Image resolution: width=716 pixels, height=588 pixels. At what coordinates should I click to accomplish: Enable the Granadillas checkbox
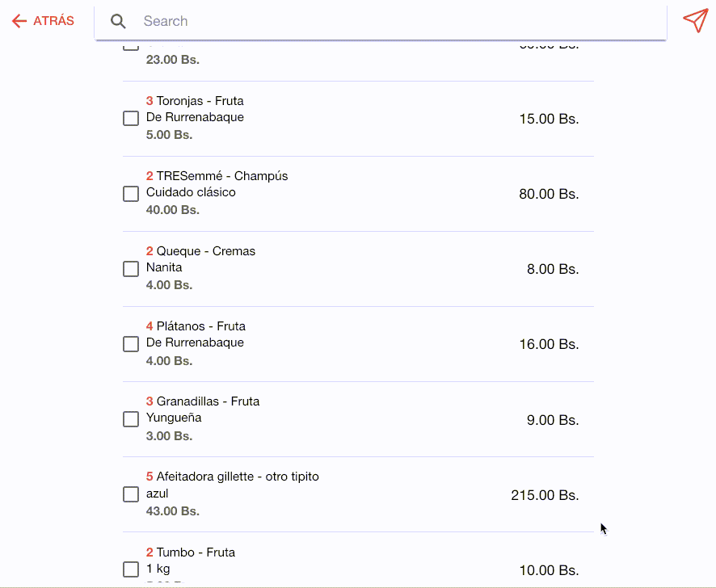point(131,419)
